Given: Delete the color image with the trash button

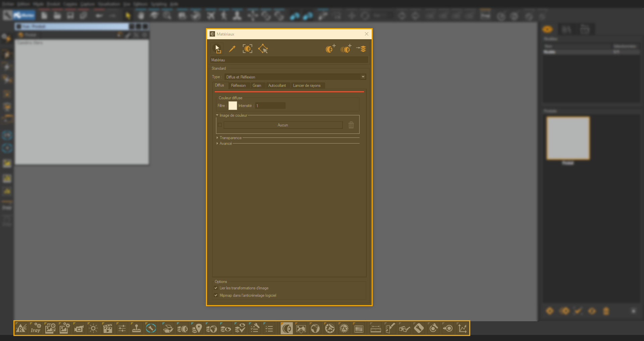Looking at the screenshot, I should [x=351, y=125].
